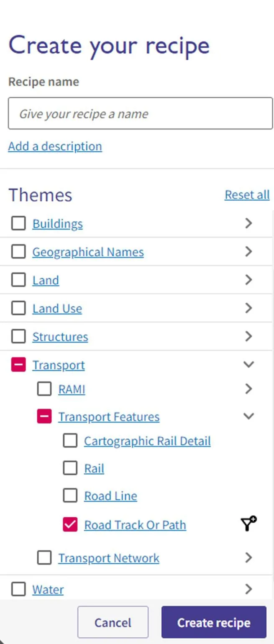Open the Land Use theme link
Viewport: 274px width, 644px height.
click(x=57, y=309)
